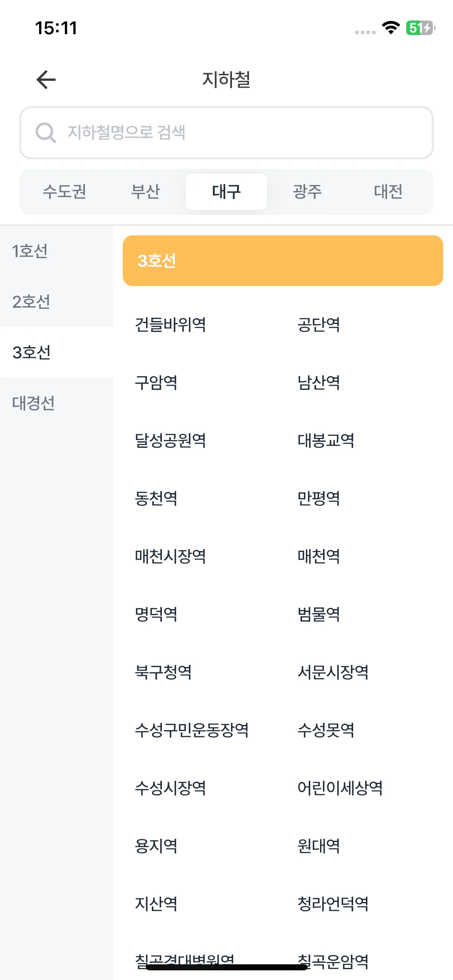
Task: Tap the Wi-Fi status icon
Action: coord(391,28)
